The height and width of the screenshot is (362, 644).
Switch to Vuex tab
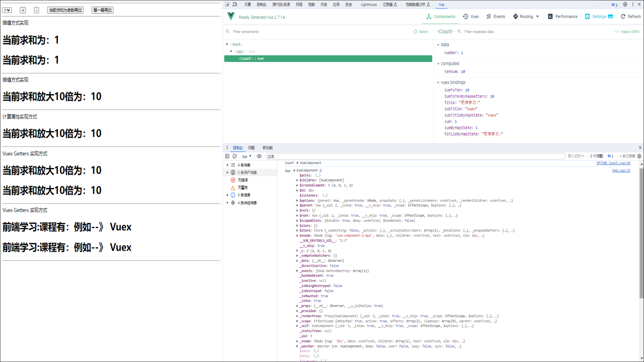coord(471,16)
